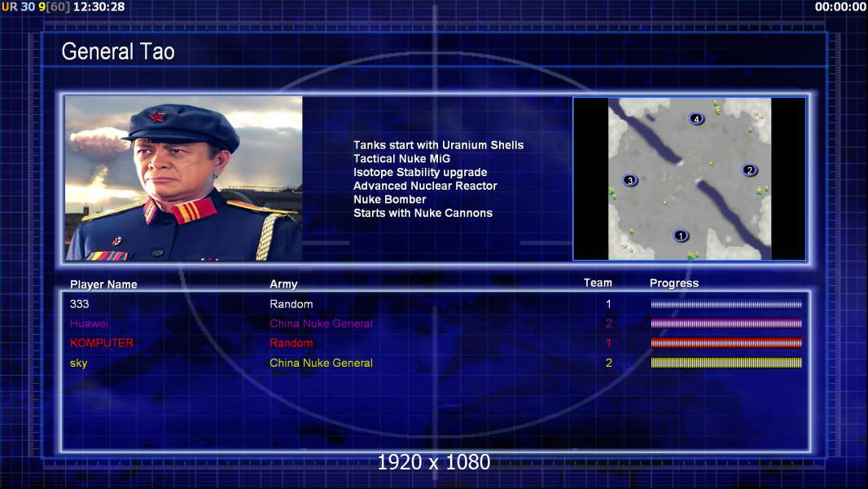
Task: Click the Team column header
Action: pyautogui.click(x=598, y=283)
